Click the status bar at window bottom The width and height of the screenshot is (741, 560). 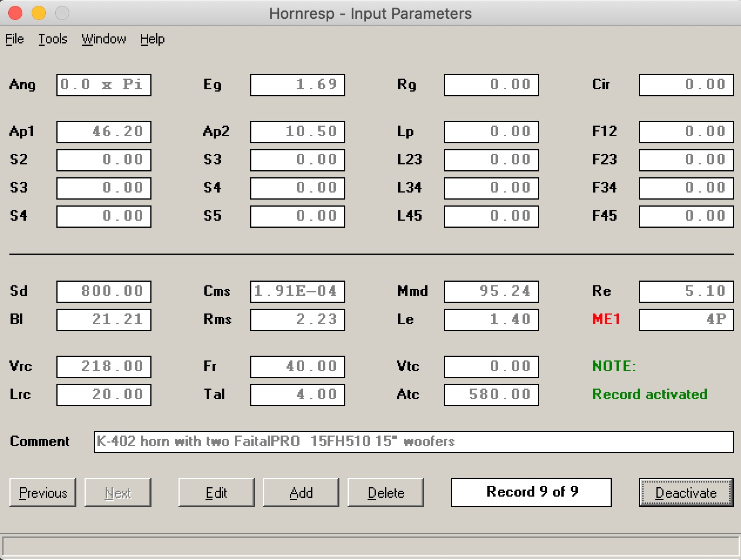(370, 546)
